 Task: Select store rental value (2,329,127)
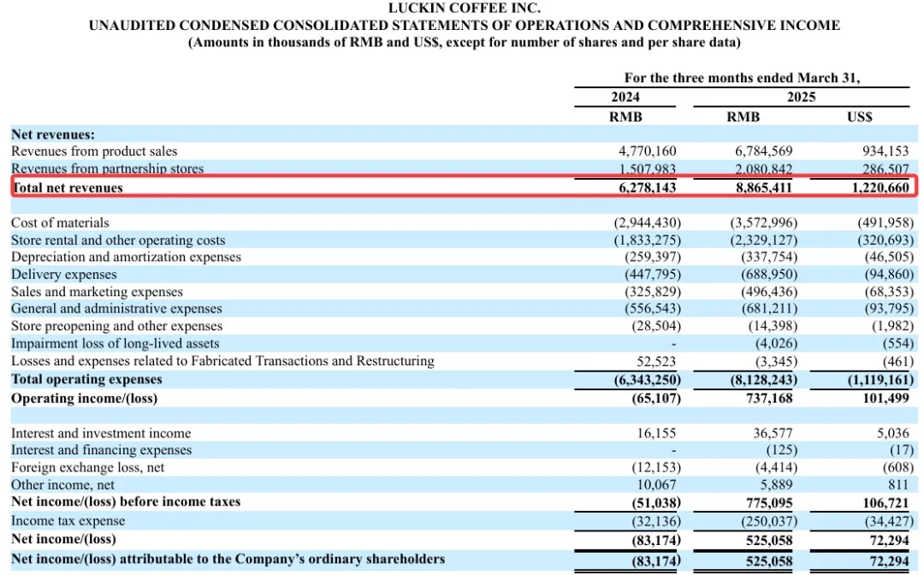pos(764,240)
